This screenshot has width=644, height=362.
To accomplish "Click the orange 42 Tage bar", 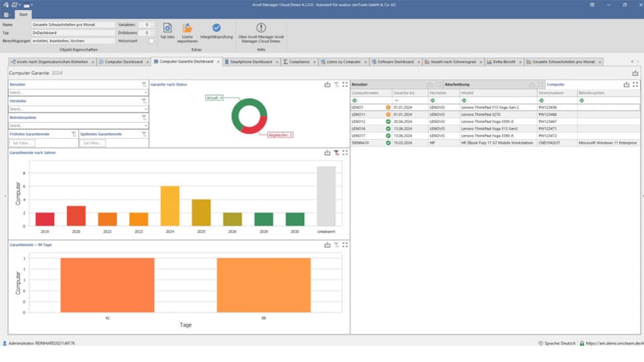I will (107, 285).
